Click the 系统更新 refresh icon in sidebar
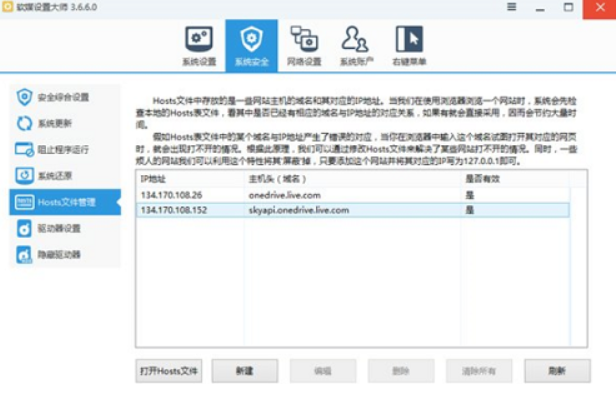This screenshot has width=616, height=396. coord(24,123)
